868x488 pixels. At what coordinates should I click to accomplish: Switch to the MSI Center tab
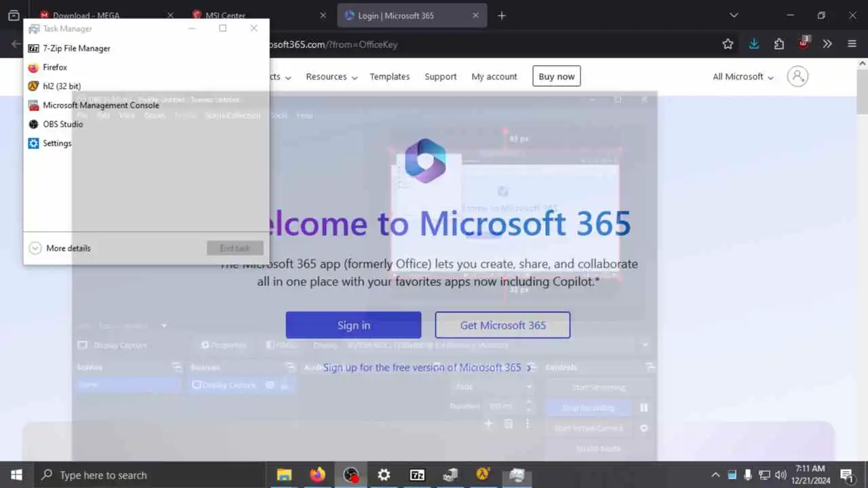coord(259,16)
